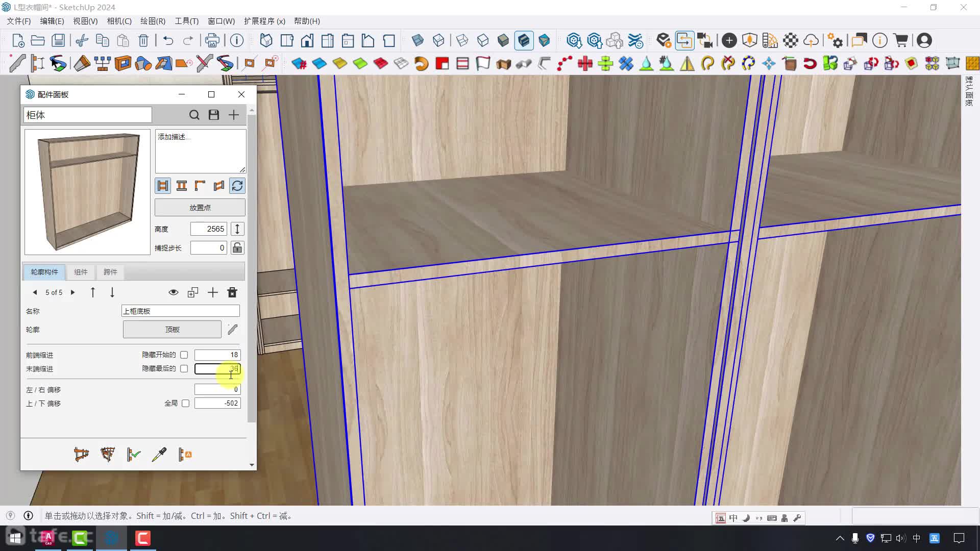Viewport: 980px width, 551px height.
Task: Open Extension Warehouse cloud icon
Action: pos(811,40)
